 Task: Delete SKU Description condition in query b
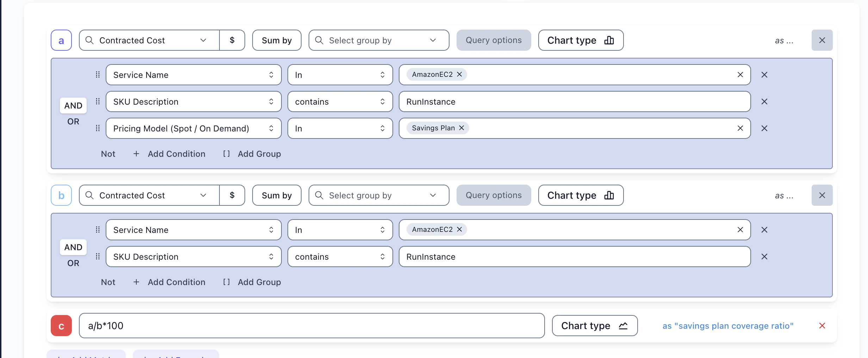[x=764, y=257]
